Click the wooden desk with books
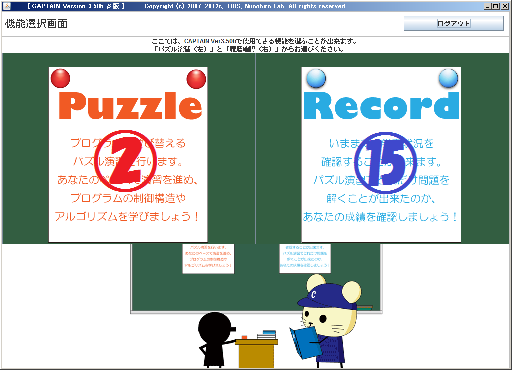The image size is (512, 370). click(x=257, y=349)
